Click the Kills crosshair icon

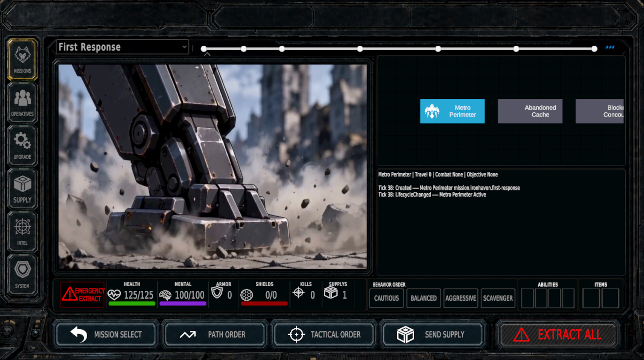[x=298, y=293]
